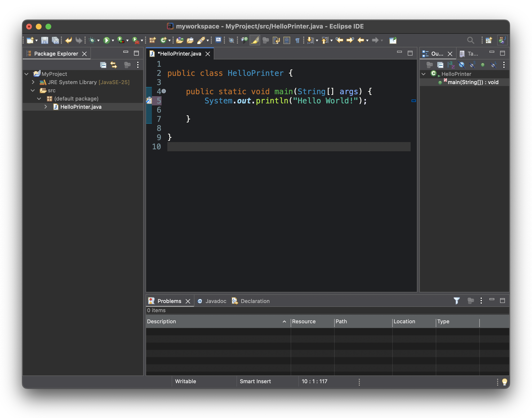
Task: Open the Run button dropdown arrow
Action: (113, 41)
